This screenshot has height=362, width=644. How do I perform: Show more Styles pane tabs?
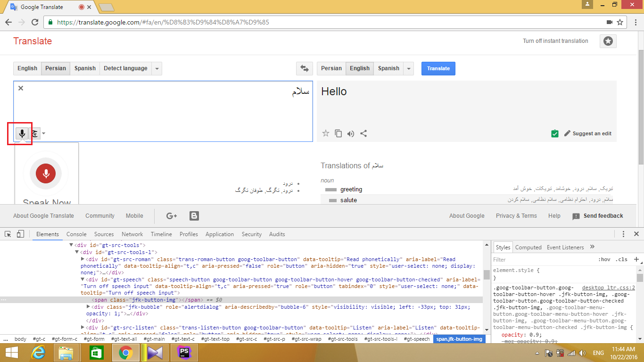tap(593, 247)
